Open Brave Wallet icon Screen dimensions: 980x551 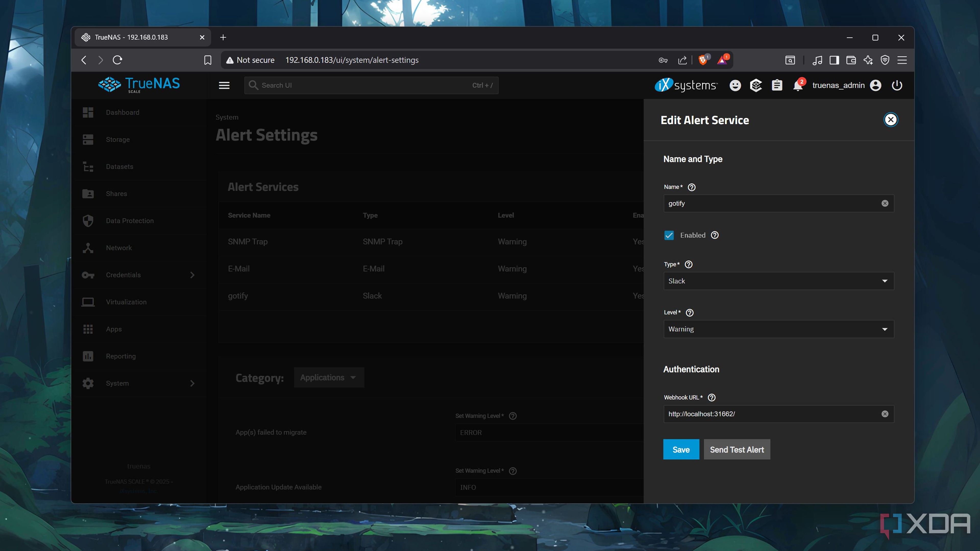(x=851, y=60)
